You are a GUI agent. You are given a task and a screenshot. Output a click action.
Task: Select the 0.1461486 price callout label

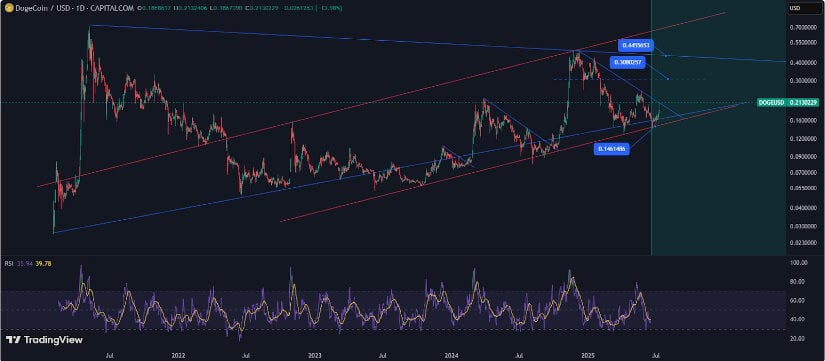(612, 149)
